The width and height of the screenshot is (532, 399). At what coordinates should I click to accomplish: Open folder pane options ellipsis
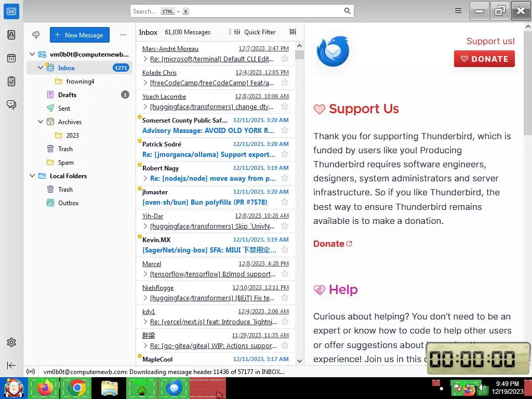[123, 35]
